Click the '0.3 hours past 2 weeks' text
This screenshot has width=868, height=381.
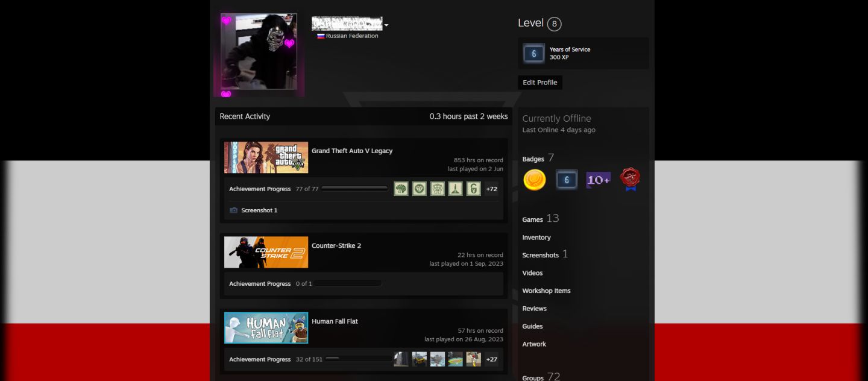tap(468, 116)
